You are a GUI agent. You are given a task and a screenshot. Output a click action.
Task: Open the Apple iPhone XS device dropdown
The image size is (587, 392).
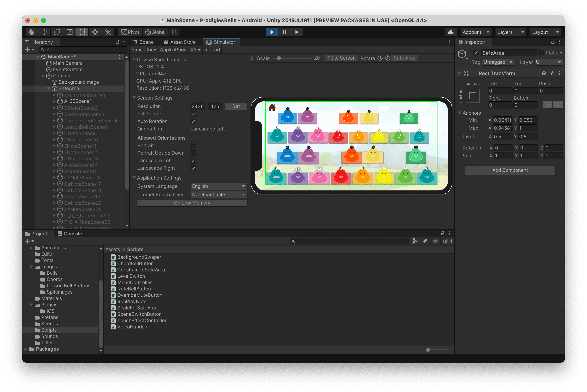pyautogui.click(x=180, y=50)
